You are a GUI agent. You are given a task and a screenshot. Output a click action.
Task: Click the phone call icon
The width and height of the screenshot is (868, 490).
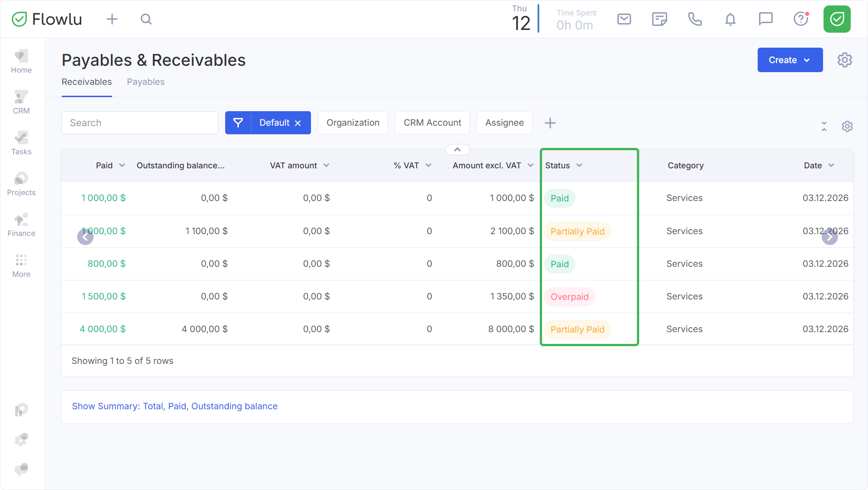point(695,19)
